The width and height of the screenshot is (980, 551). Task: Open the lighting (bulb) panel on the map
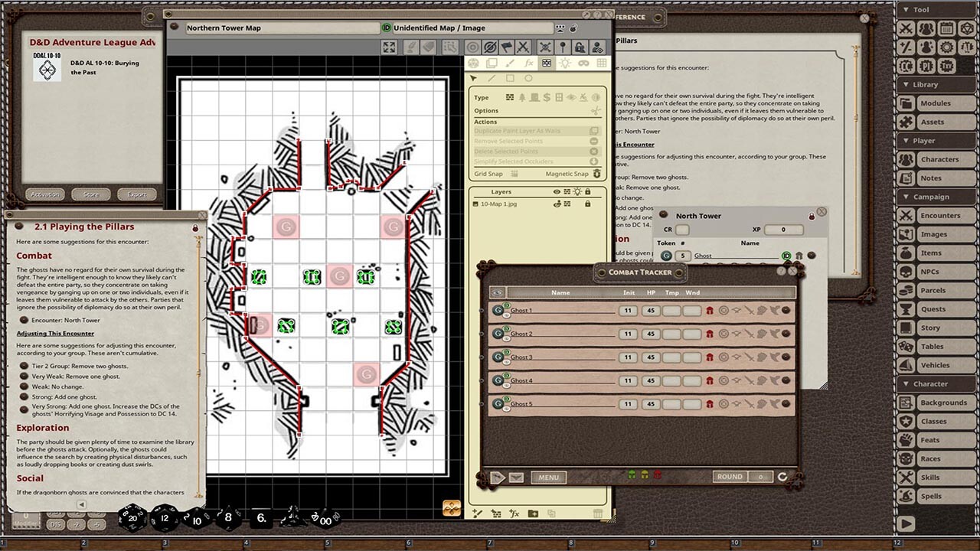tap(567, 64)
